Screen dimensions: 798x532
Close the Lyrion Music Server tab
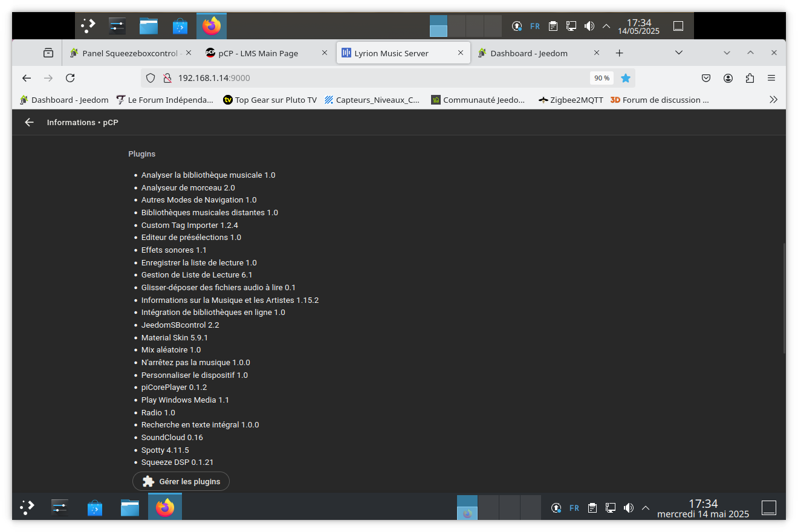pyautogui.click(x=461, y=53)
